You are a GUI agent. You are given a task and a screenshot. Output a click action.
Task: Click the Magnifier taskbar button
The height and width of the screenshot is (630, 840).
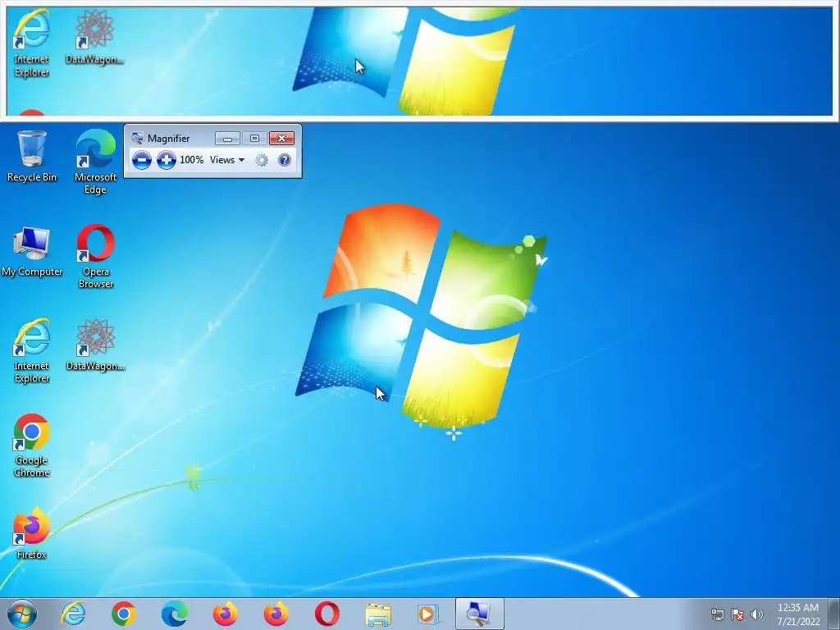479,614
